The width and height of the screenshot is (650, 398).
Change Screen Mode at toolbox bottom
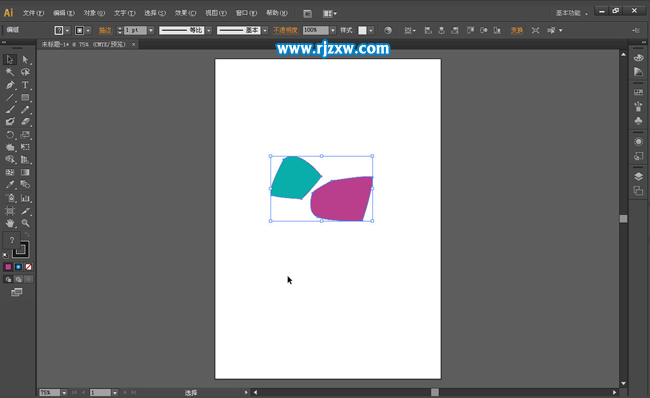(17, 292)
